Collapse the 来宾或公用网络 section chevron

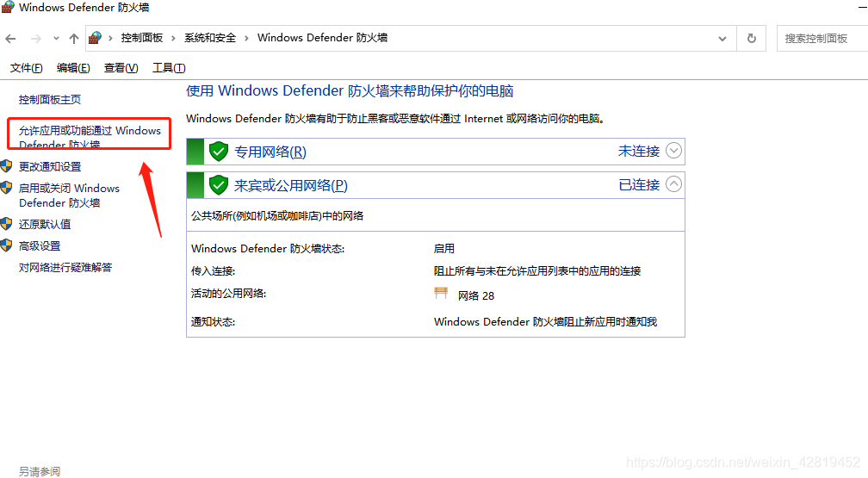pos(673,184)
